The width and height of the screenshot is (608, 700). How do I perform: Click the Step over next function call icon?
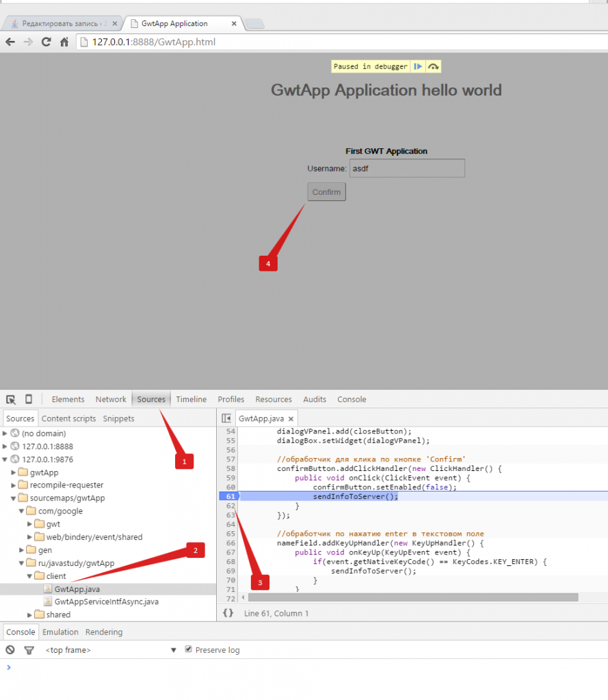coord(433,66)
